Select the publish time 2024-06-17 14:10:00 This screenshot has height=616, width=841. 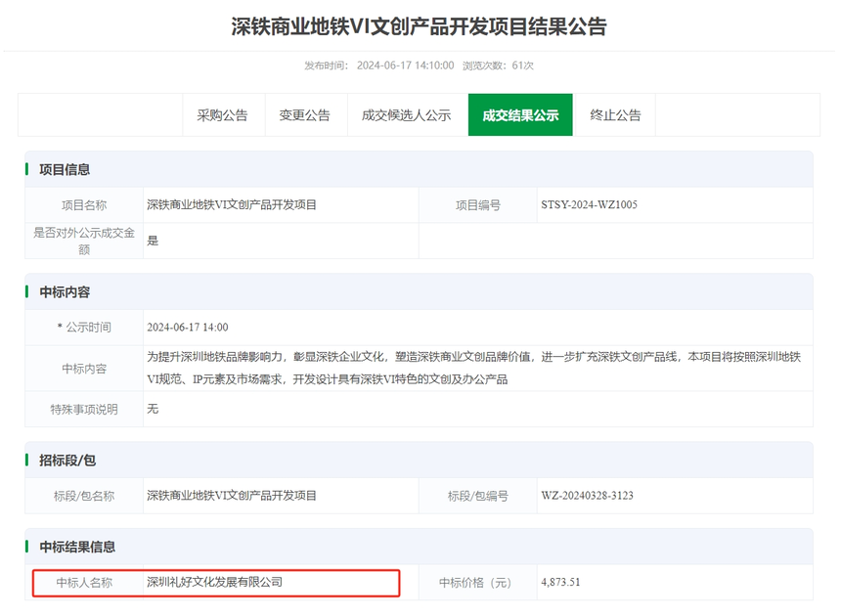[x=406, y=66]
